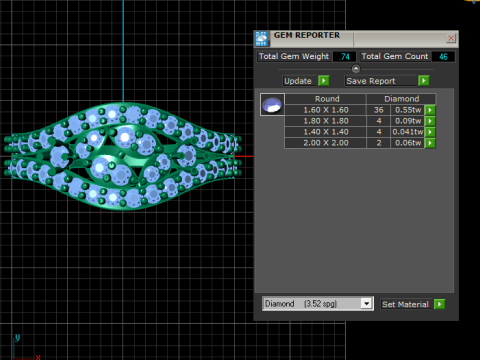The width and height of the screenshot is (480, 360).
Task: Click the green arrow next to Update
Action: [x=324, y=81]
